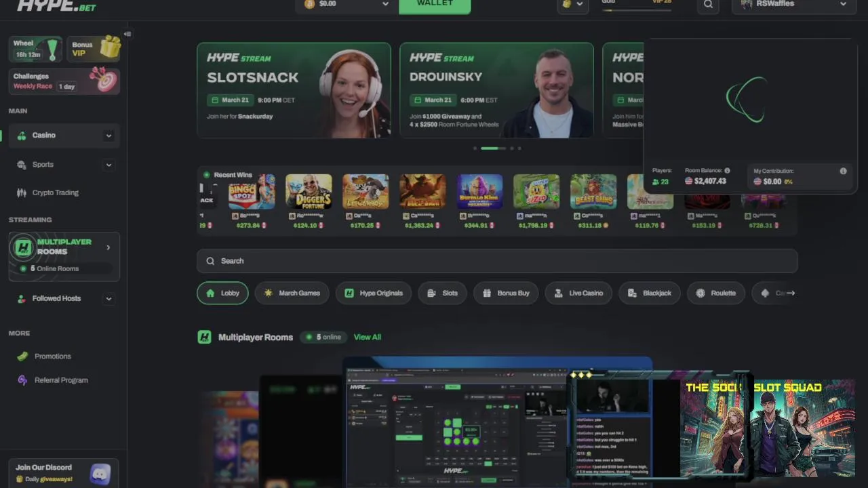Viewport: 868px width, 488px height.
Task: Click View All next to Multiplayer Rooms
Action: (367, 337)
